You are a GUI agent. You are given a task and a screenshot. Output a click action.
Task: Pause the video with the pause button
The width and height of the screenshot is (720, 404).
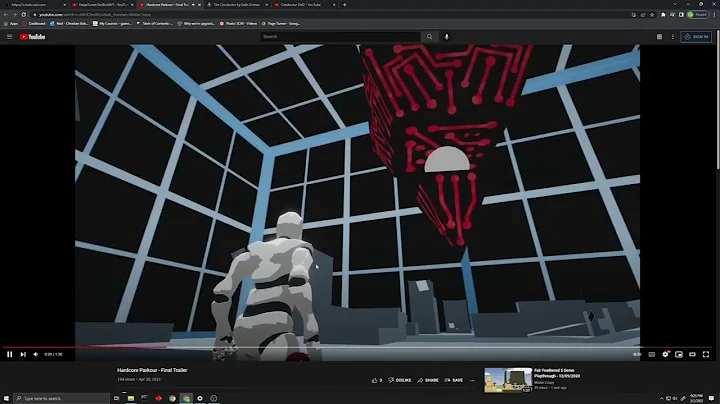pyautogui.click(x=10, y=354)
